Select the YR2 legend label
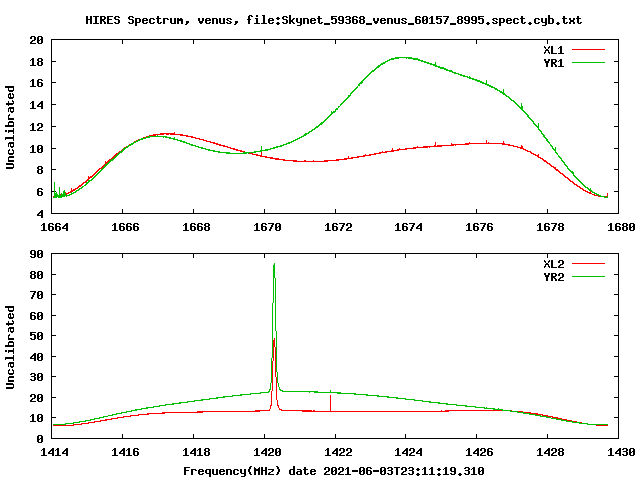The width and height of the screenshot is (640, 480). (553, 277)
